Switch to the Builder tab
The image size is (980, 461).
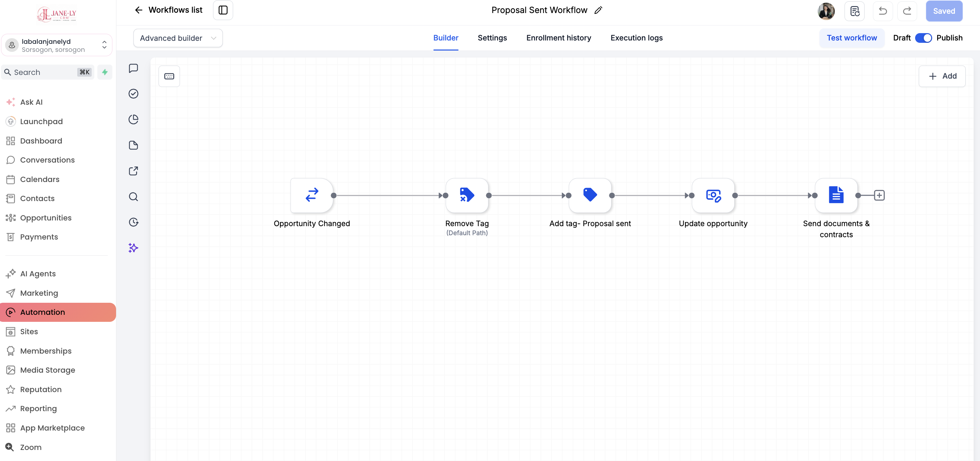pos(446,38)
